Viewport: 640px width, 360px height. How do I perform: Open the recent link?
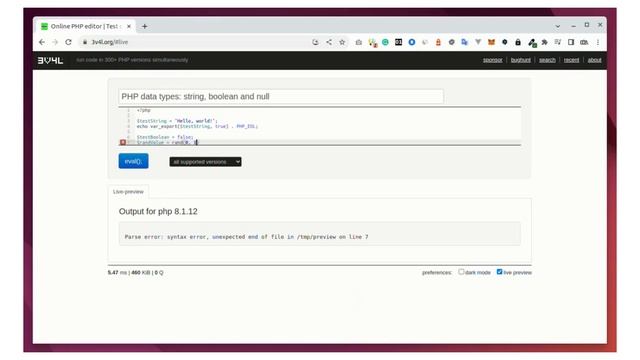pos(571,60)
